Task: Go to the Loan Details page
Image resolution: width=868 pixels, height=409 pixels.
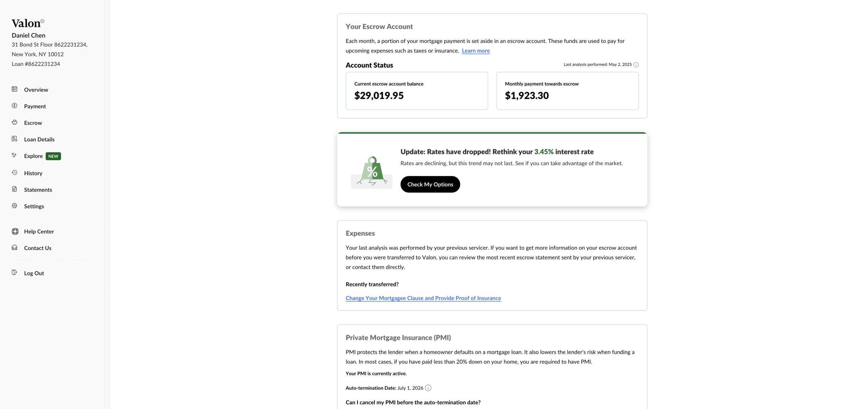Action: (39, 139)
